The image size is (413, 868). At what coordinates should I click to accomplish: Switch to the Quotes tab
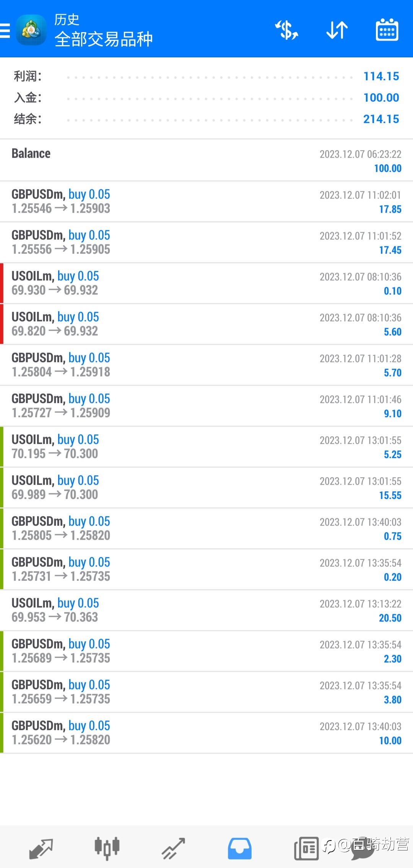tap(41, 849)
